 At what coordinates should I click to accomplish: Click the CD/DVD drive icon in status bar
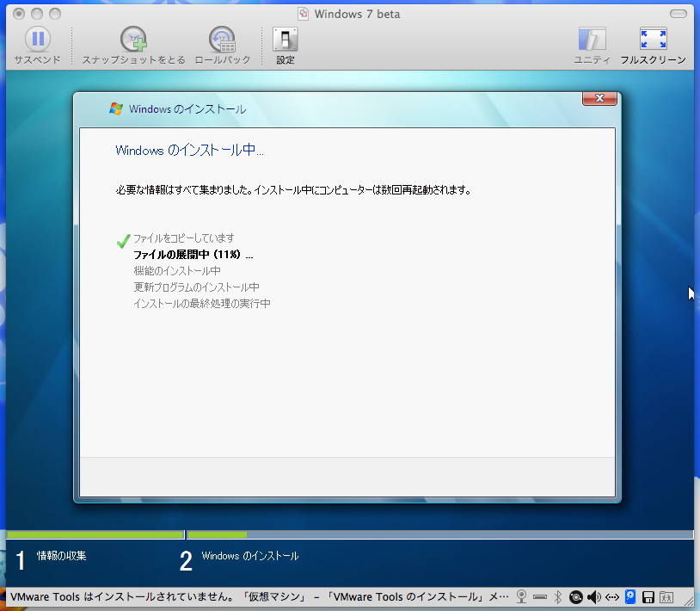tap(576, 596)
